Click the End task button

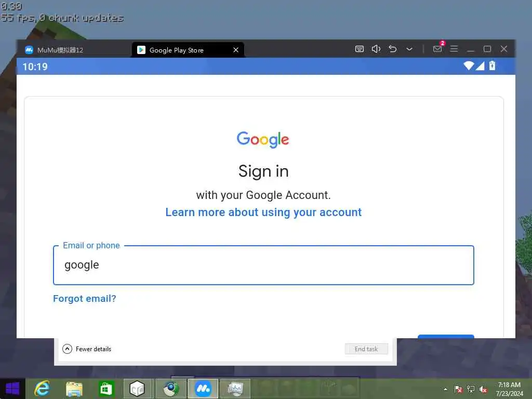pyautogui.click(x=366, y=349)
